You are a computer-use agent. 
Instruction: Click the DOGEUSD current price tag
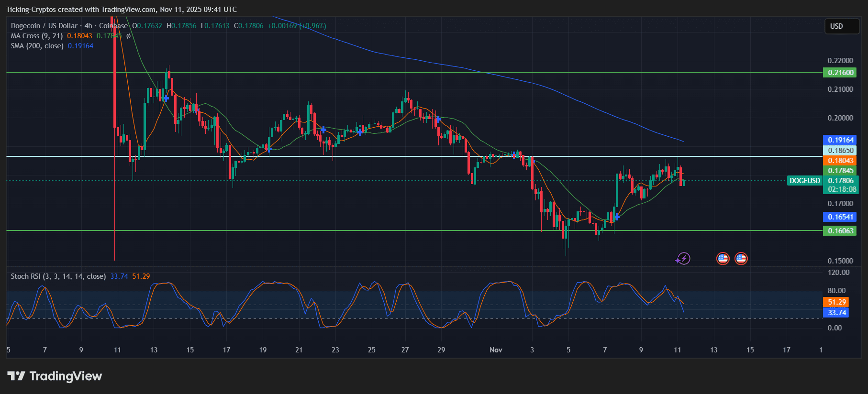click(804, 181)
